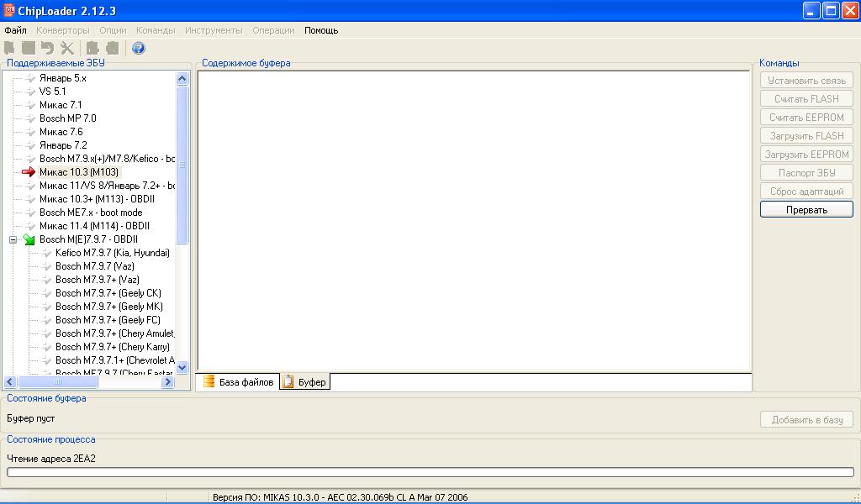This screenshot has height=504, width=861.
Task: Click the Сброс адаптаций button
Action: point(806,192)
